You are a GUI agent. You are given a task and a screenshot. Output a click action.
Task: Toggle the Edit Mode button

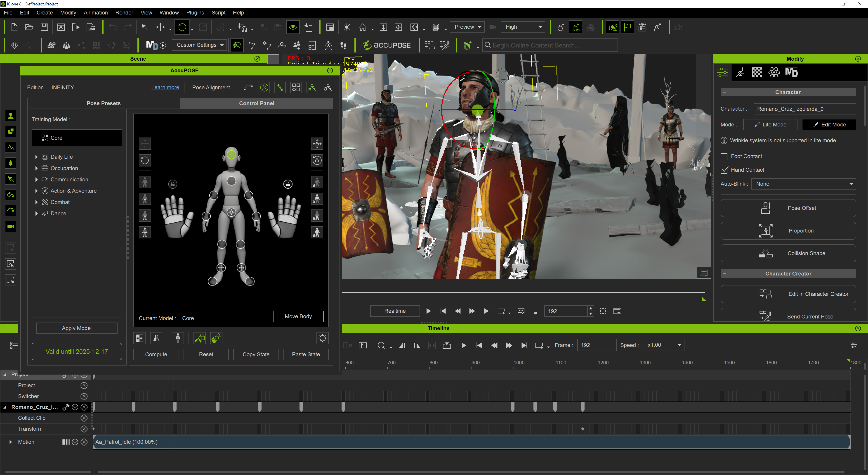tap(829, 125)
